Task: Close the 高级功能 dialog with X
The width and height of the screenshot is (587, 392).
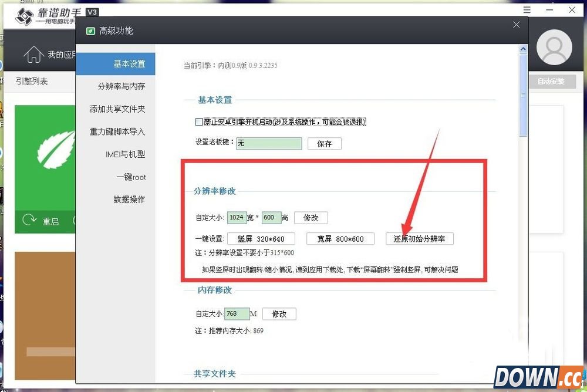Action: coord(516,25)
